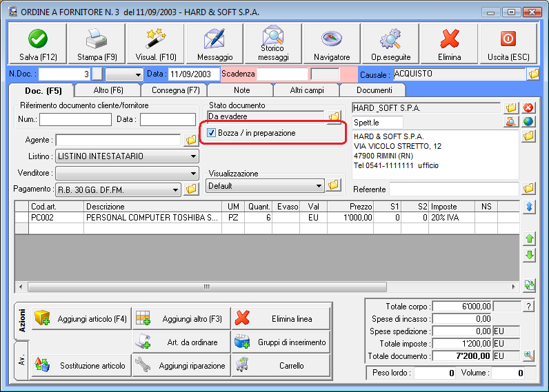
Task: Click the Riferimento Num. input field
Action: 76,119
